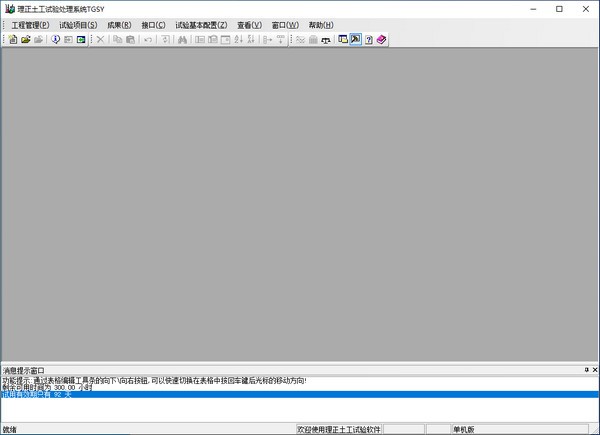Expand the 成果(R) menu
600x435 pixels.
tap(120, 25)
